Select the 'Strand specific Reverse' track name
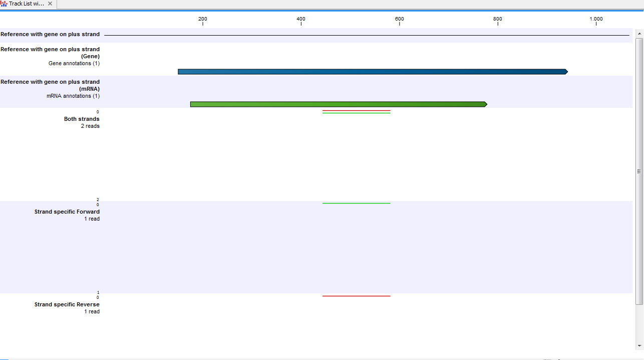This screenshot has width=644, height=360. click(67, 304)
